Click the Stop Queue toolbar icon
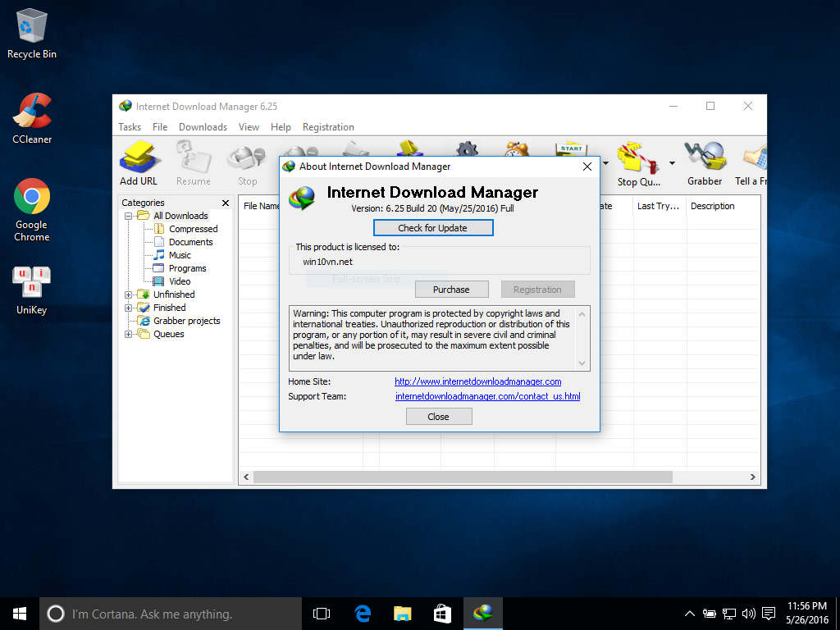Image resolution: width=840 pixels, height=630 pixels. coord(638,163)
